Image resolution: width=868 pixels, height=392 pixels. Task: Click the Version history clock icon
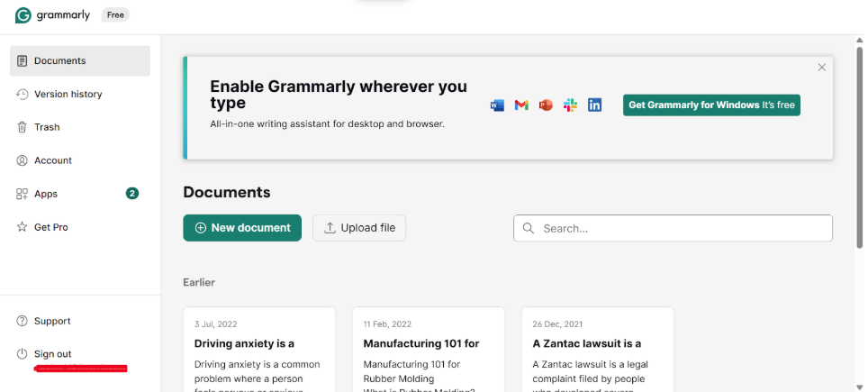tap(23, 94)
